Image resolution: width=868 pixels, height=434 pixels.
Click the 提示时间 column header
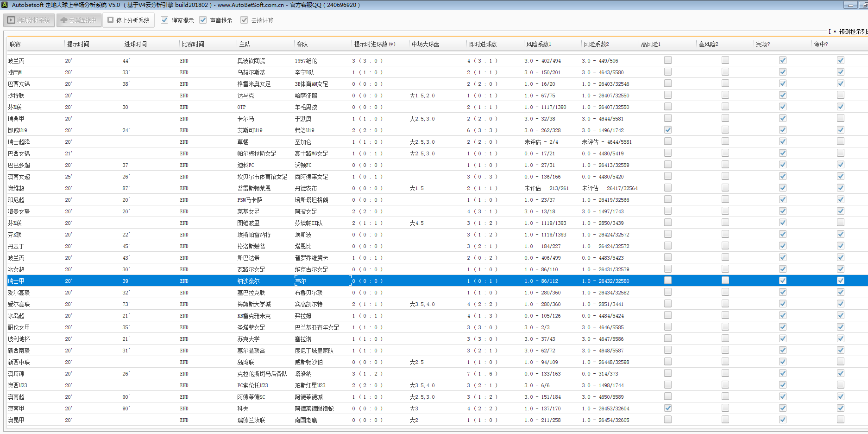pos(78,45)
